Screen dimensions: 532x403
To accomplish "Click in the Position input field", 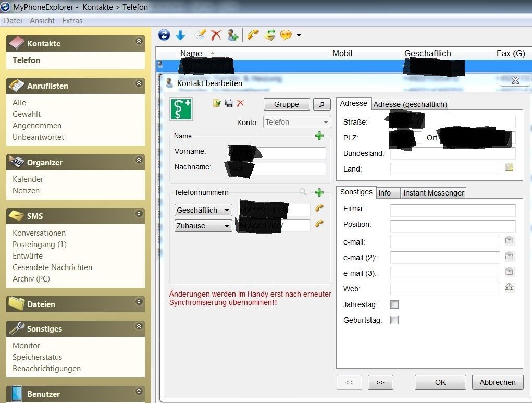I will 453,226.
